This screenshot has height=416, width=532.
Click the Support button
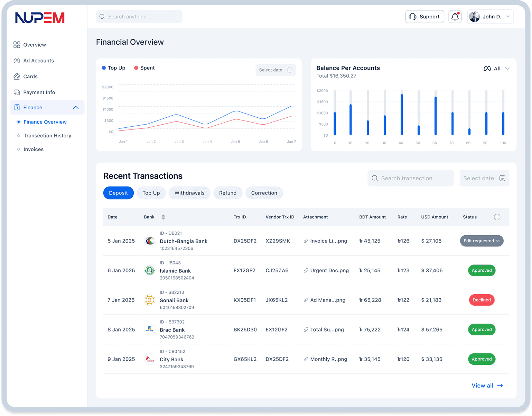(x=424, y=17)
